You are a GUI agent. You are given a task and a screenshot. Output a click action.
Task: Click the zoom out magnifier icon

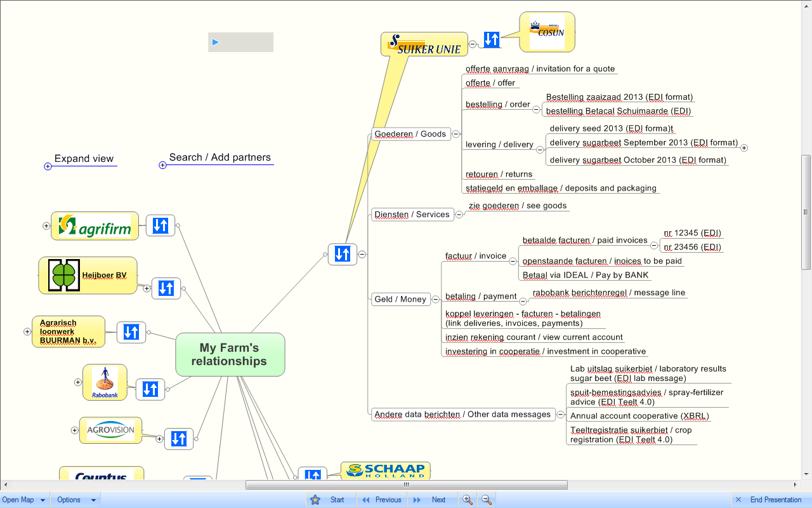click(487, 500)
